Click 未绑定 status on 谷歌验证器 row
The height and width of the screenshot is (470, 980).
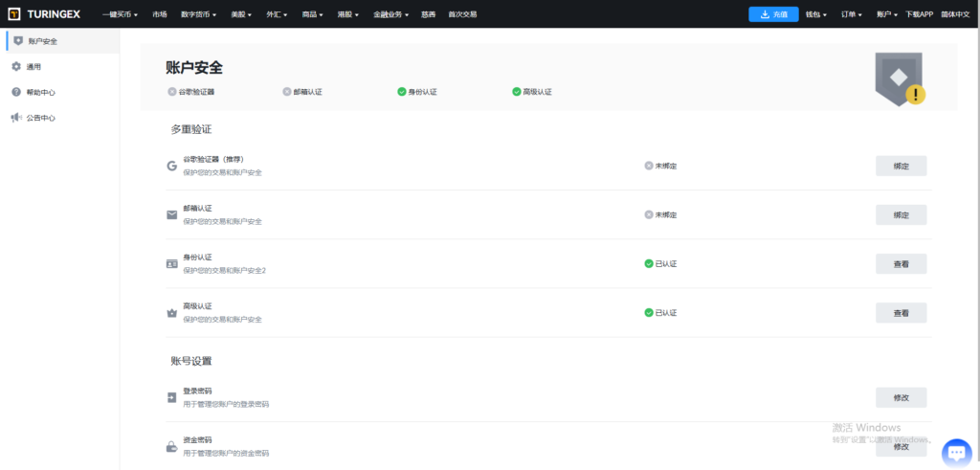pyautogui.click(x=660, y=167)
